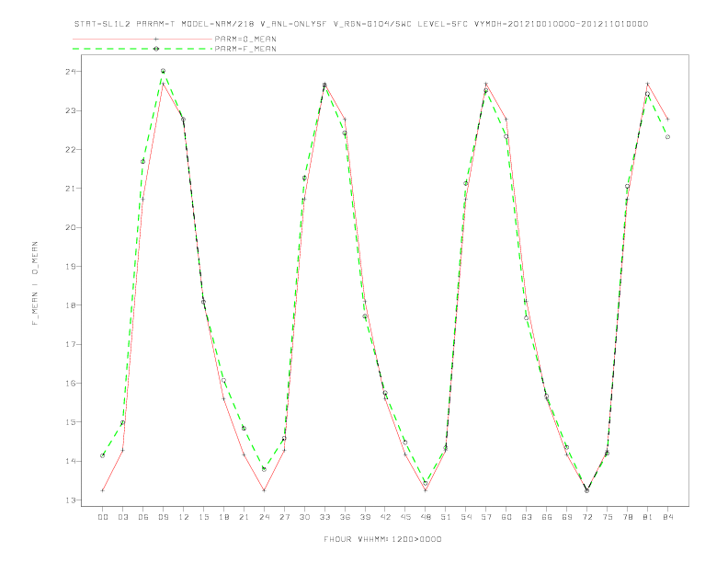Screen dimensions: 728x563
Task: Click forecast hour label 51 on x-axis
Action: pyautogui.click(x=446, y=517)
